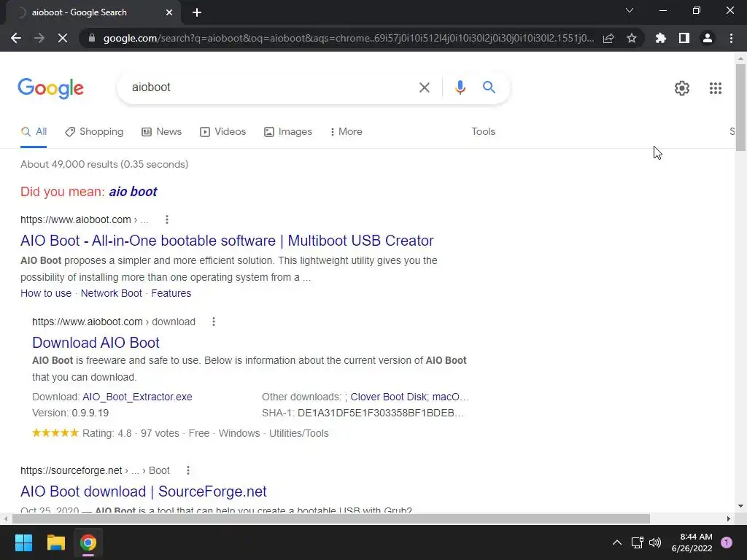This screenshot has height=560, width=747.
Task: Open options for aioboot.com download result
Action: point(214,322)
